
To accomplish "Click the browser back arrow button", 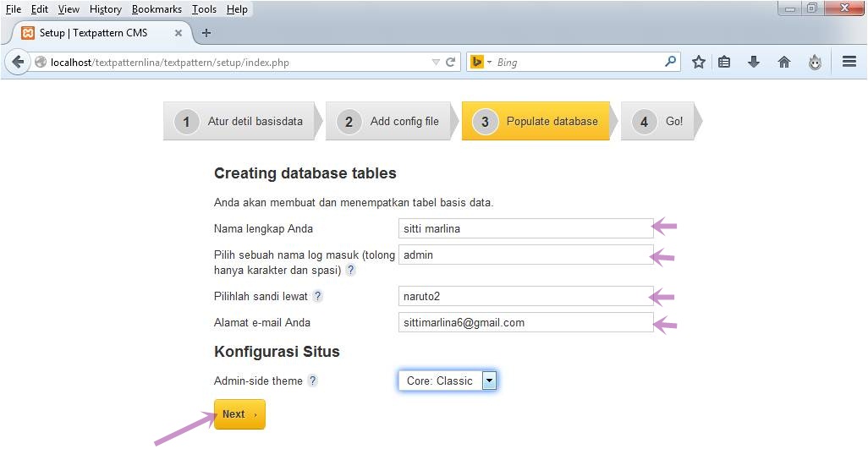I will [18, 62].
